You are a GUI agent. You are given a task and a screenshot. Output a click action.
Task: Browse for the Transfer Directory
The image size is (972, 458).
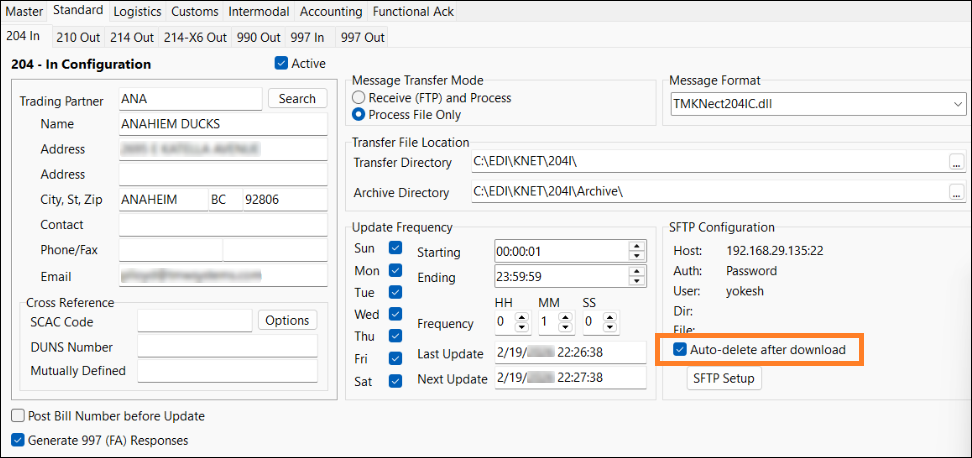click(957, 162)
